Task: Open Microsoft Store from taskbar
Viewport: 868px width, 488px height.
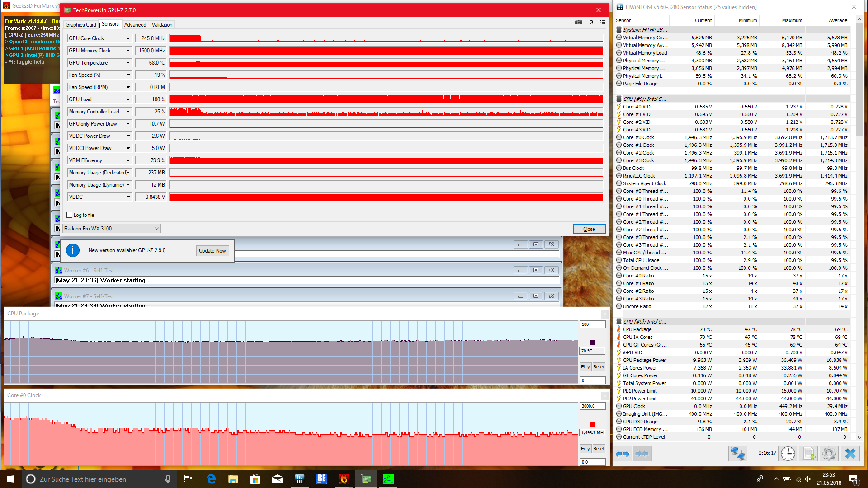Action: 255,479
